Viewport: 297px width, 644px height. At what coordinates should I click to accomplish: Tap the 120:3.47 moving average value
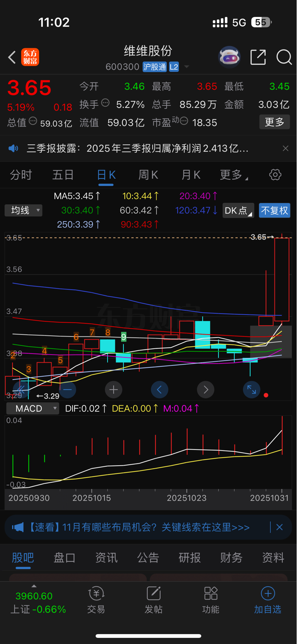coord(196,210)
